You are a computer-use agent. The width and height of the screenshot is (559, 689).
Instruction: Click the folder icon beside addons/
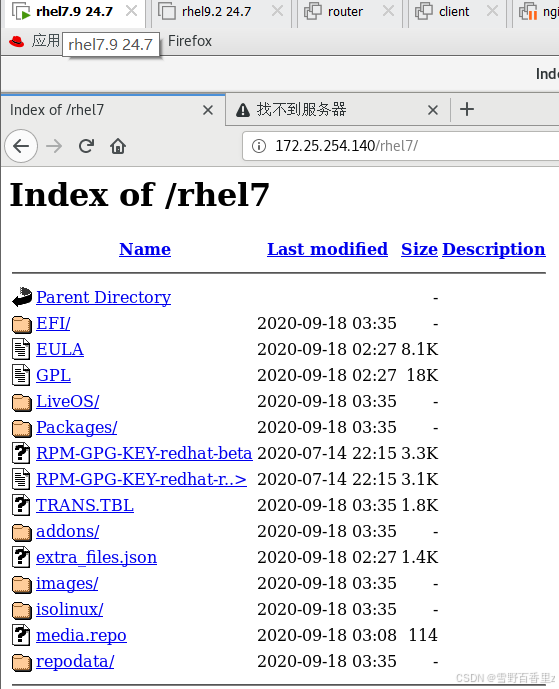coord(22,532)
